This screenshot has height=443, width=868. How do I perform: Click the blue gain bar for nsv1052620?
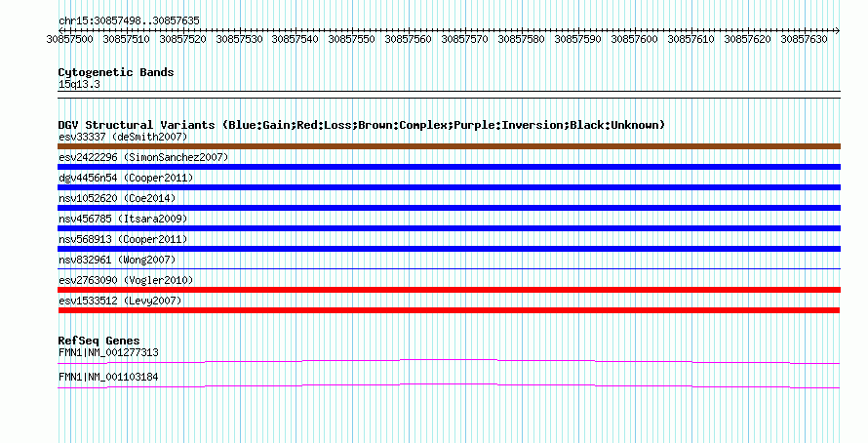click(449, 208)
